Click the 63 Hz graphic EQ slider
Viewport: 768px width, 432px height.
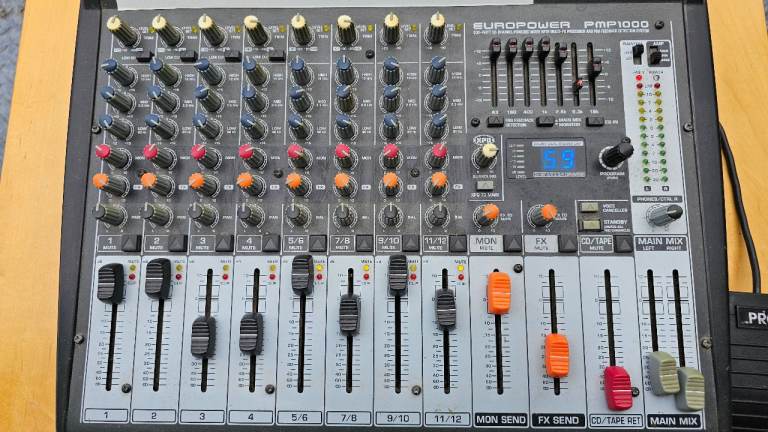[495, 50]
